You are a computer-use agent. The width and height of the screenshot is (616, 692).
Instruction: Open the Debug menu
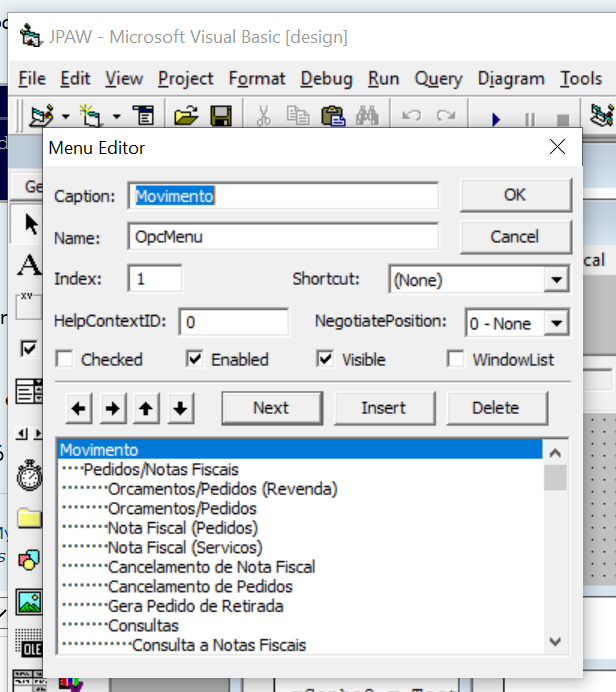tap(327, 79)
